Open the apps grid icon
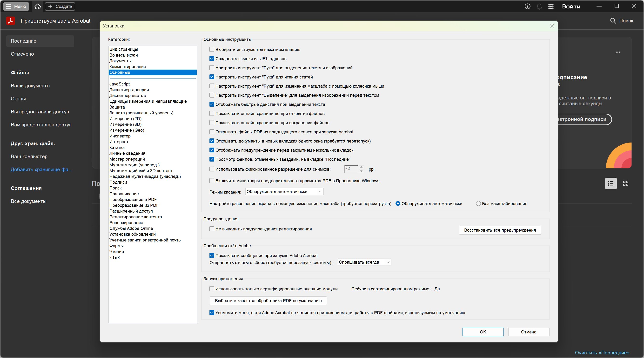The height and width of the screenshot is (358, 644). 551,7
